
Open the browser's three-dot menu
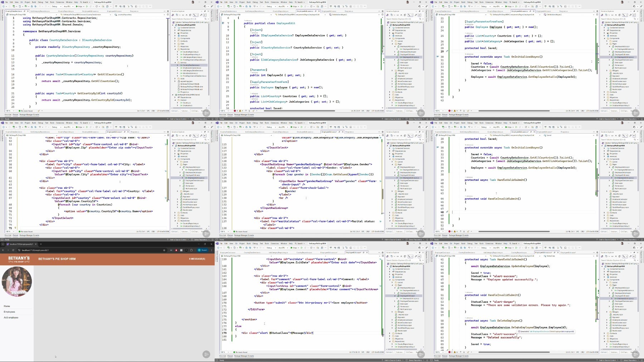tap(211, 250)
